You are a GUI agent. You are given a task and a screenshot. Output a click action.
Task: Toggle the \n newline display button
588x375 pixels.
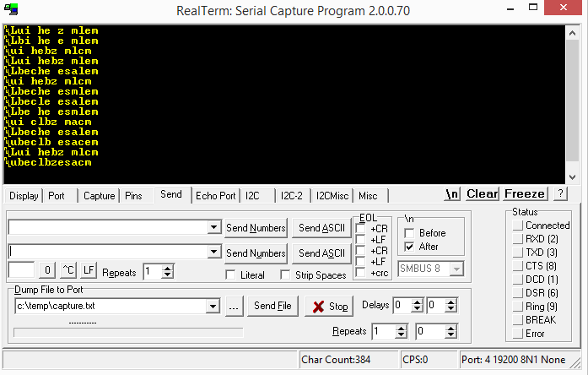coord(452,194)
